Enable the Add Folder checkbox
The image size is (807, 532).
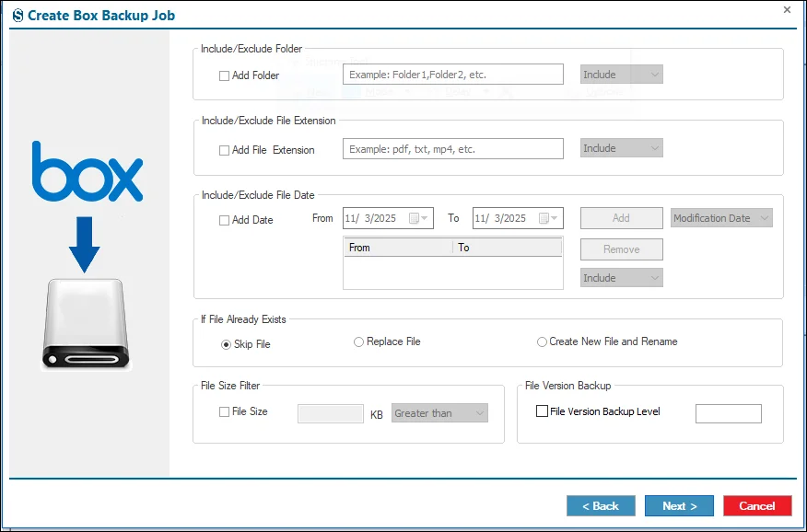[225, 76]
